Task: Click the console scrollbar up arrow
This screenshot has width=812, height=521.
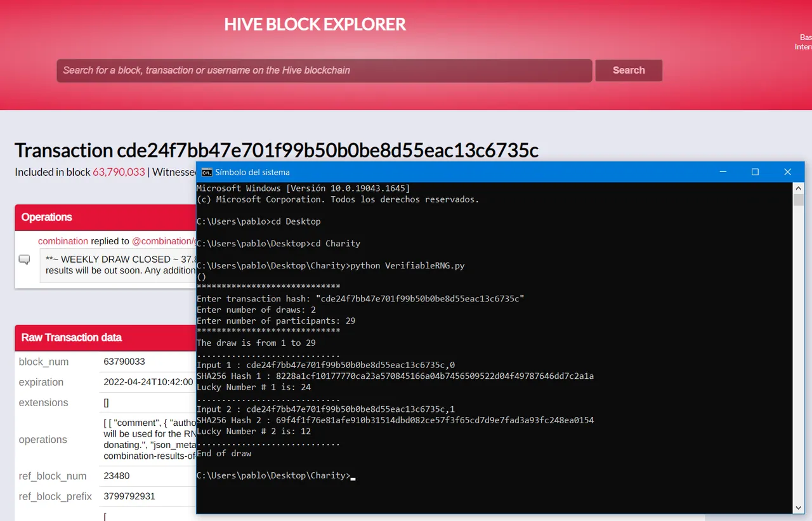Action: click(799, 188)
